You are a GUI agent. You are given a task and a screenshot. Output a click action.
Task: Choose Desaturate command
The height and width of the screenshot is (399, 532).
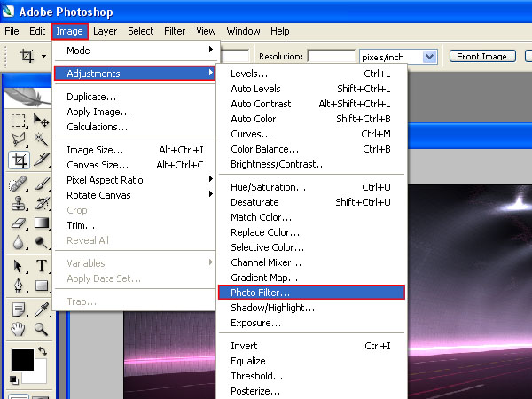311,202
